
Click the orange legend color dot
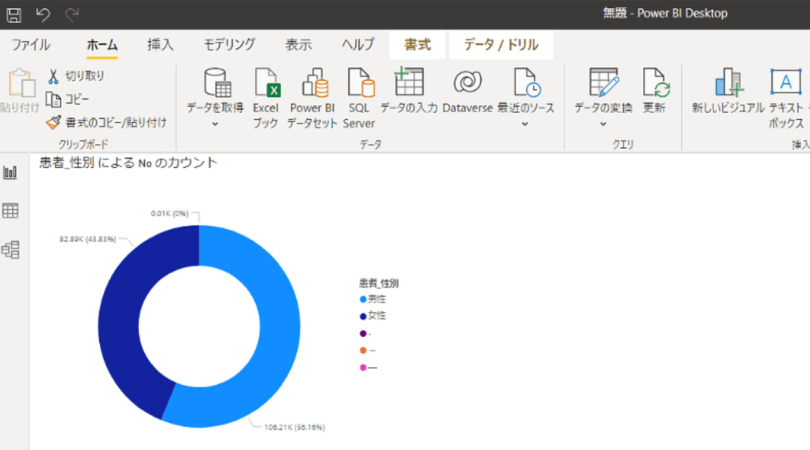click(363, 350)
